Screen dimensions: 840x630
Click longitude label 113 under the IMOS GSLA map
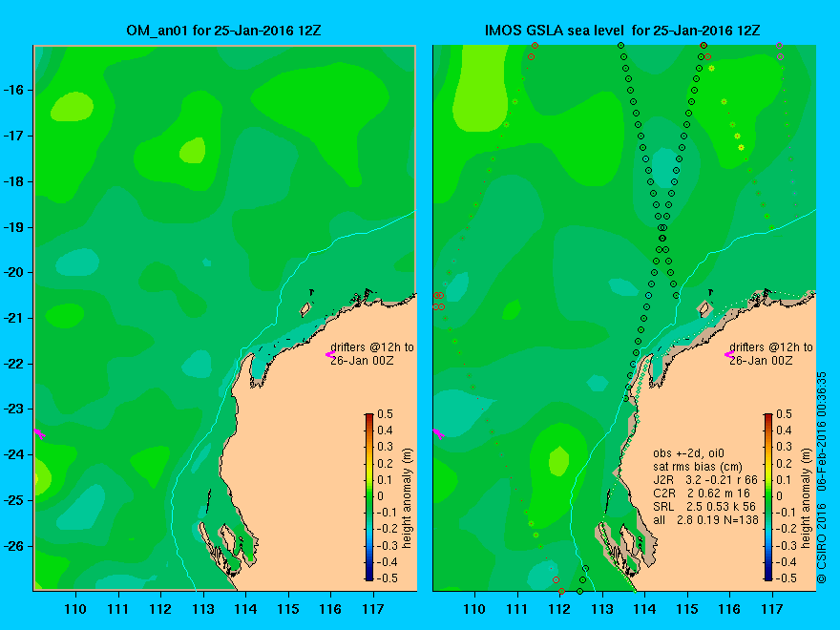602,609
